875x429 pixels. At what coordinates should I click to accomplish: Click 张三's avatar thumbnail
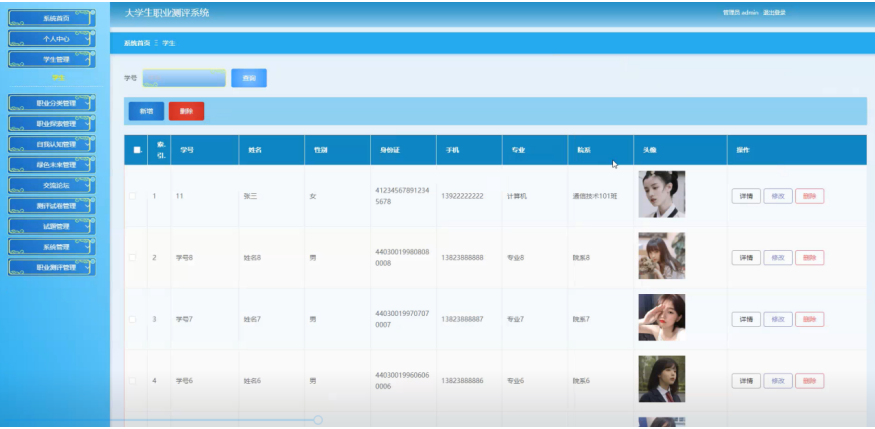(x=662, y=194)
